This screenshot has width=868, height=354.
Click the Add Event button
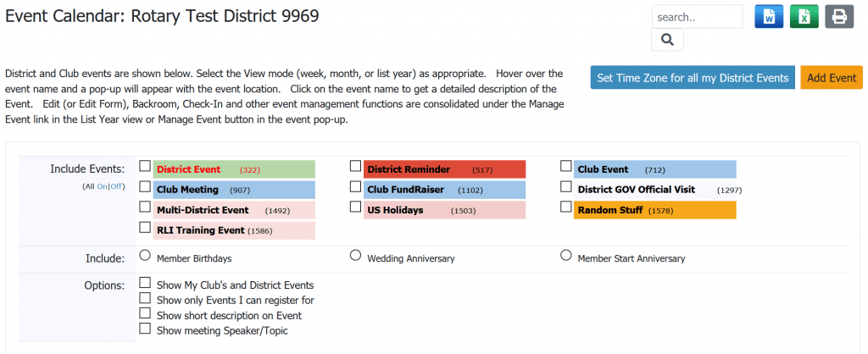(832, 78)
